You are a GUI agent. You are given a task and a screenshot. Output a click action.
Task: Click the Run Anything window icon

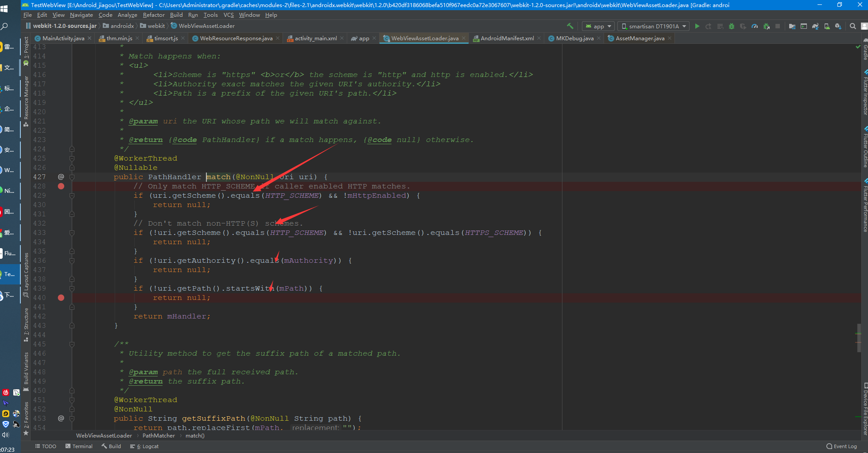803,26
